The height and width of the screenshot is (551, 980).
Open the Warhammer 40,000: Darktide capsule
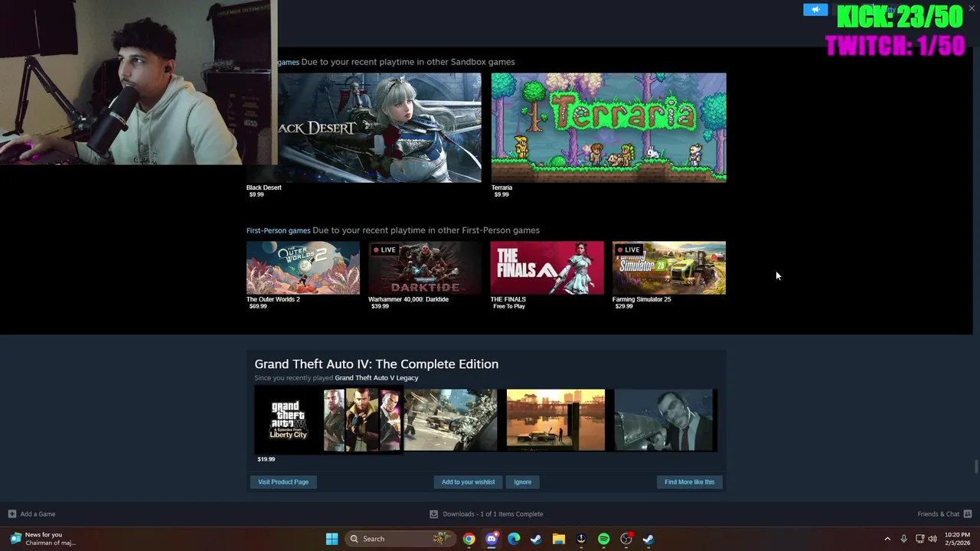click(x=425, y=268)
